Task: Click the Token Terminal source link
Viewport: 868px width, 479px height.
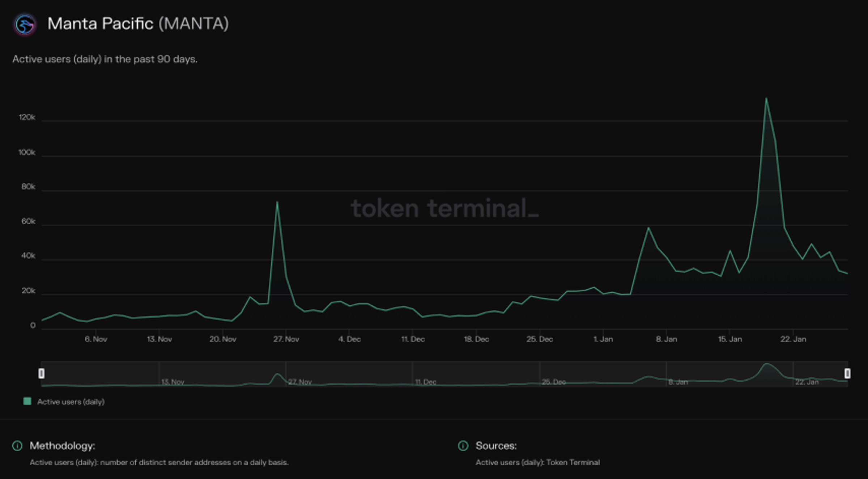Action: pyautogui.click(x=573, y=462)
